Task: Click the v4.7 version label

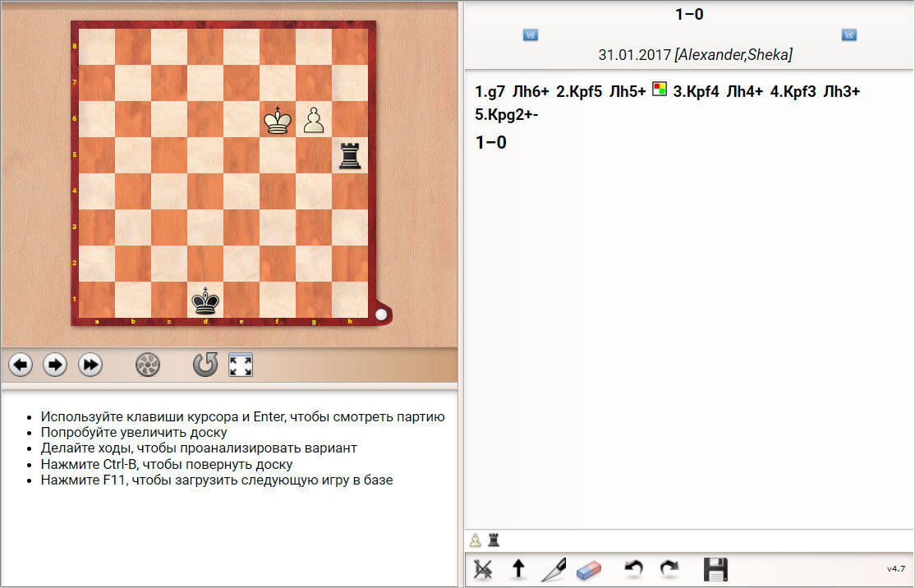Action: point(896,568)
